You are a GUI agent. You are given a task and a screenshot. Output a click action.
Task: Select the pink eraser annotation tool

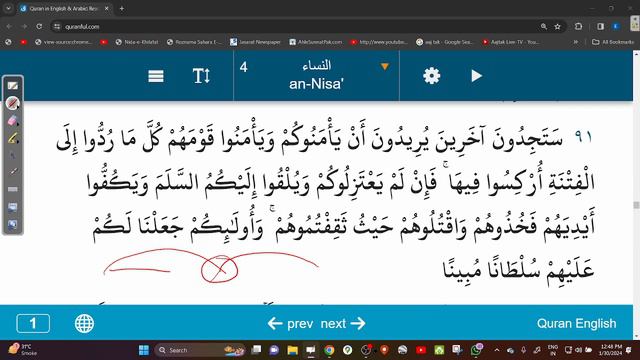(13, 121)
